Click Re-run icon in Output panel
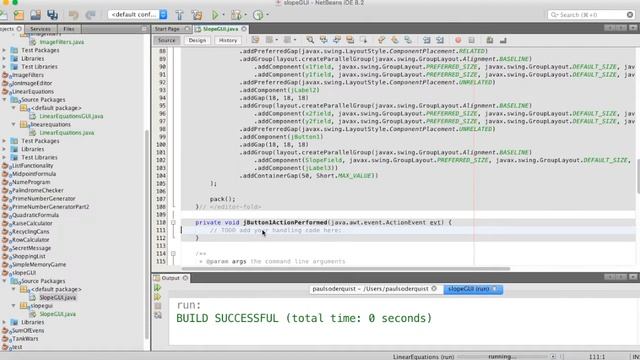The height and width of the screenshot is (360, 640). click(158, 288)
